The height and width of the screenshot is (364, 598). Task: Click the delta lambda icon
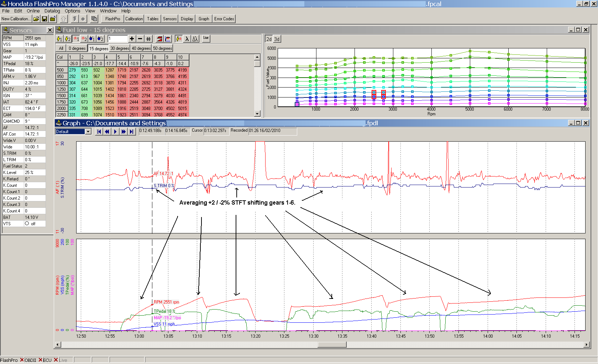click(x=195, y=39)
